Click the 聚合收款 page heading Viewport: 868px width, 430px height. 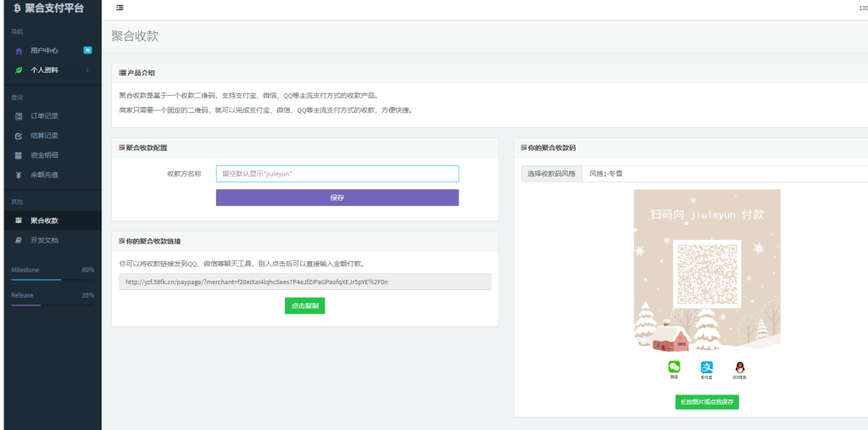pyautogui.click(x=135, y=36)
